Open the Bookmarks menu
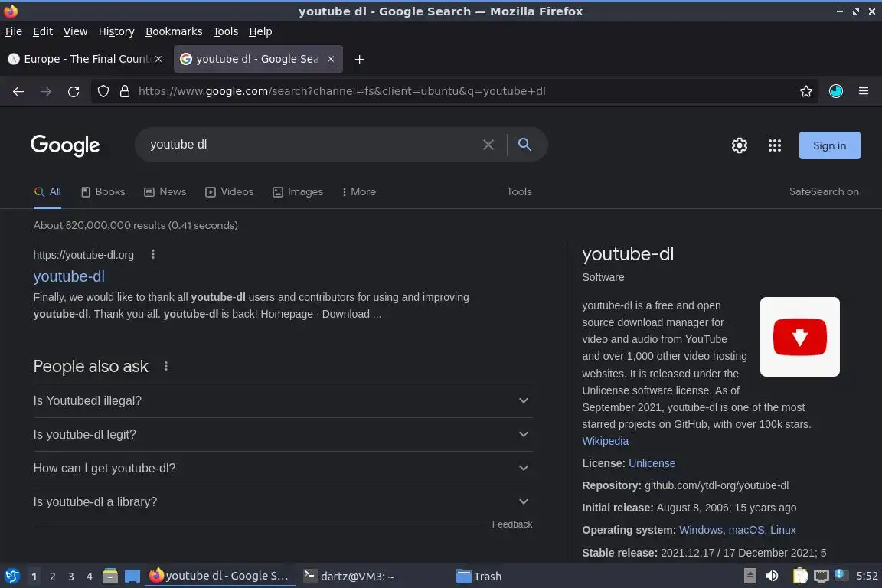The image size is (882, 588). point(174,31)
